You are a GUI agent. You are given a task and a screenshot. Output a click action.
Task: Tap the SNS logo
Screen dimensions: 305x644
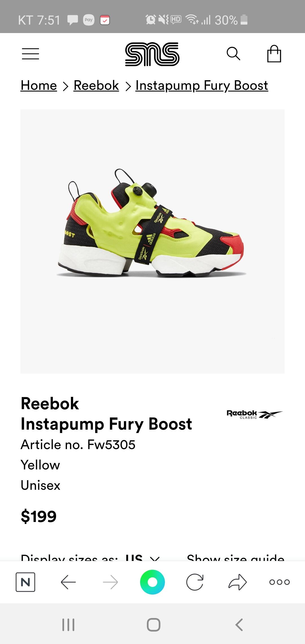point(152,54)
